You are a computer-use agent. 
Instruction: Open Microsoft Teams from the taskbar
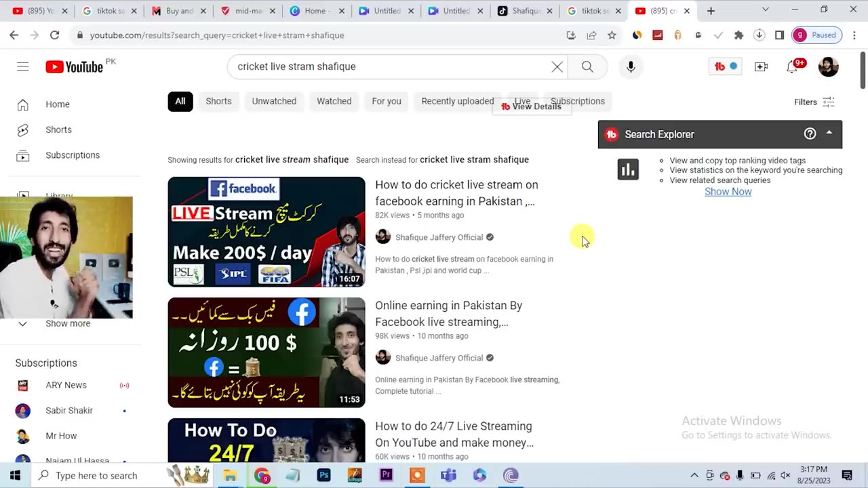(448, 475)
